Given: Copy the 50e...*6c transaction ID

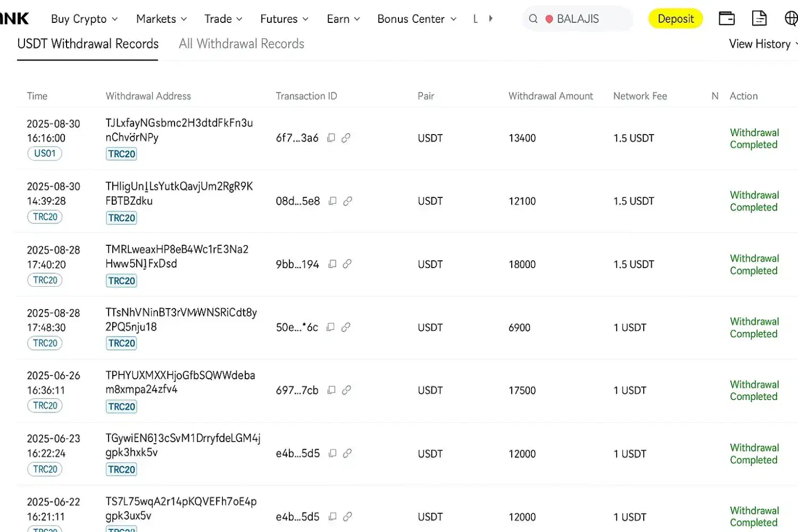Looking at the screenshot, I should pos(330,327).
